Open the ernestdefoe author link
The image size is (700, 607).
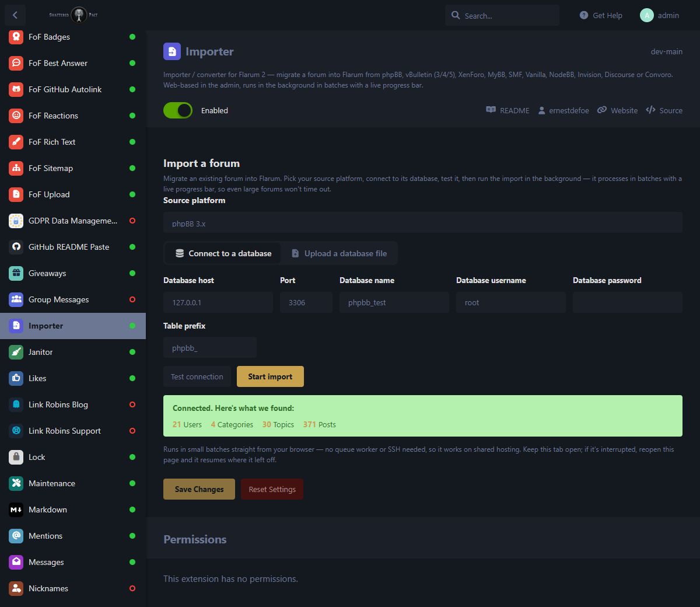[563, 110]
